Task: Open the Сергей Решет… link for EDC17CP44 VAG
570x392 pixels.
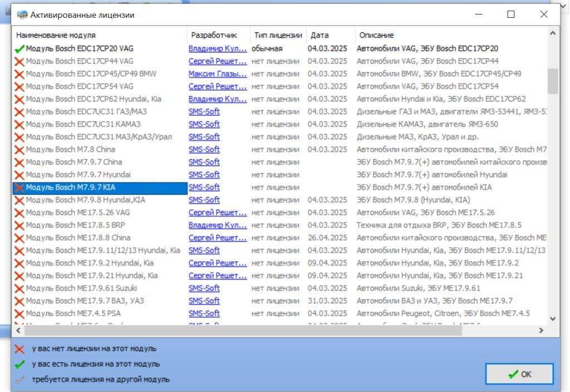Action: (218, 61)
